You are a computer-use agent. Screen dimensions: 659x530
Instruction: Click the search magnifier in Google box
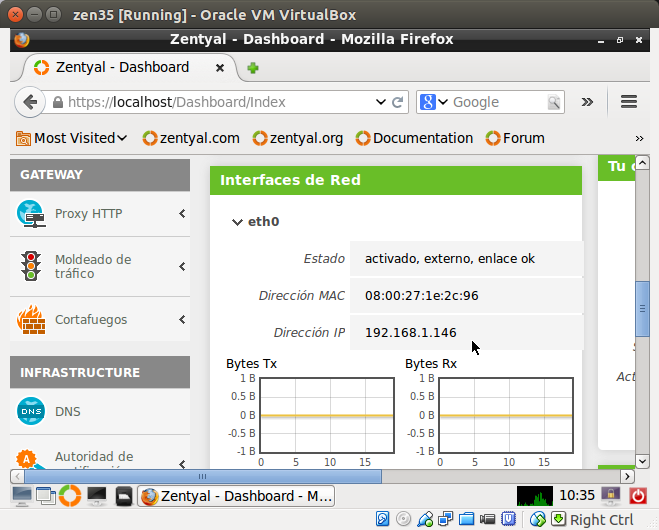click(554, 102)
